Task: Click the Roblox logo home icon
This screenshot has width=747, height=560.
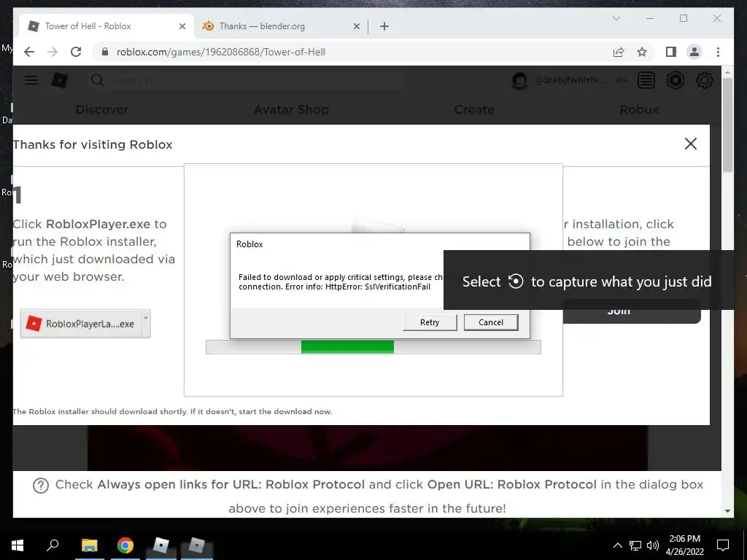Action: [x=60, y=80]
